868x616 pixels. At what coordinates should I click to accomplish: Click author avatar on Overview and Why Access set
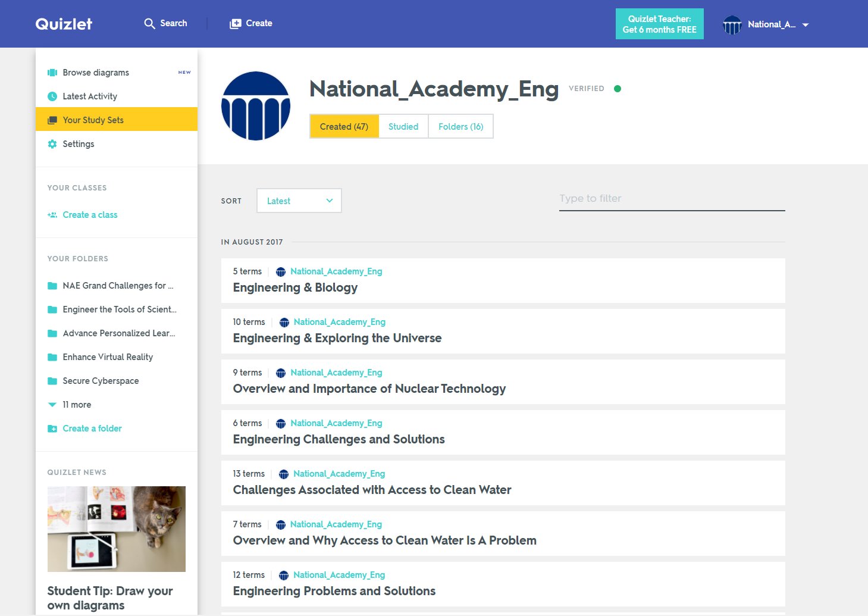point(281,525)
